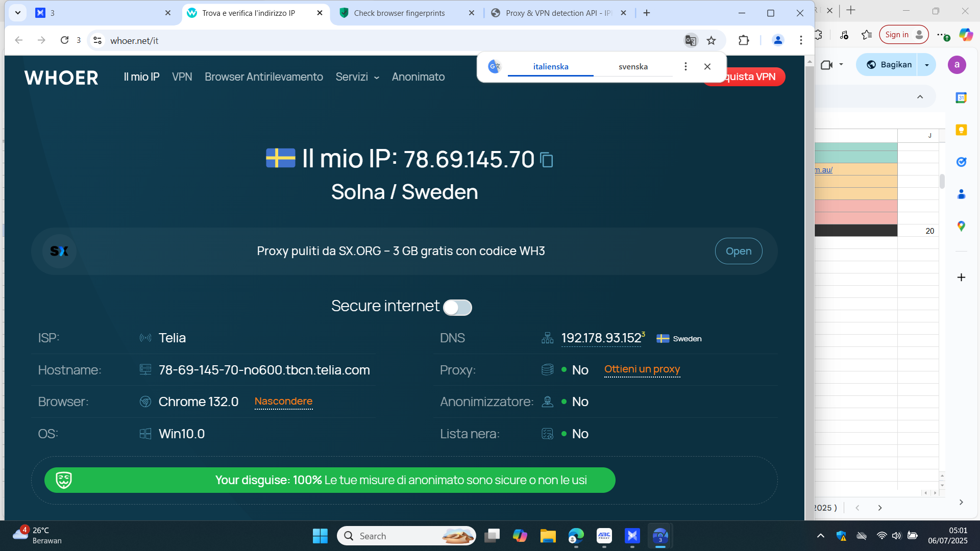Open Chrome profile avatar icon

778,40
